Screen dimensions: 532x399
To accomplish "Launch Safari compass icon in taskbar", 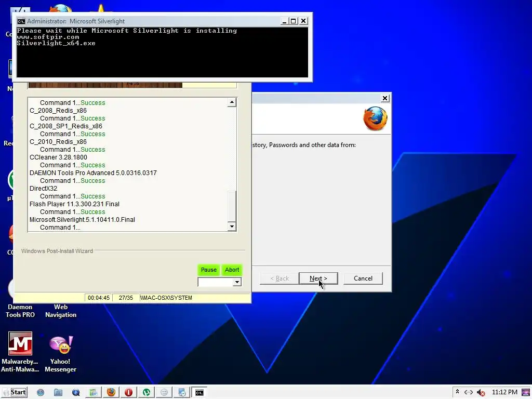I will coord(41,393).
